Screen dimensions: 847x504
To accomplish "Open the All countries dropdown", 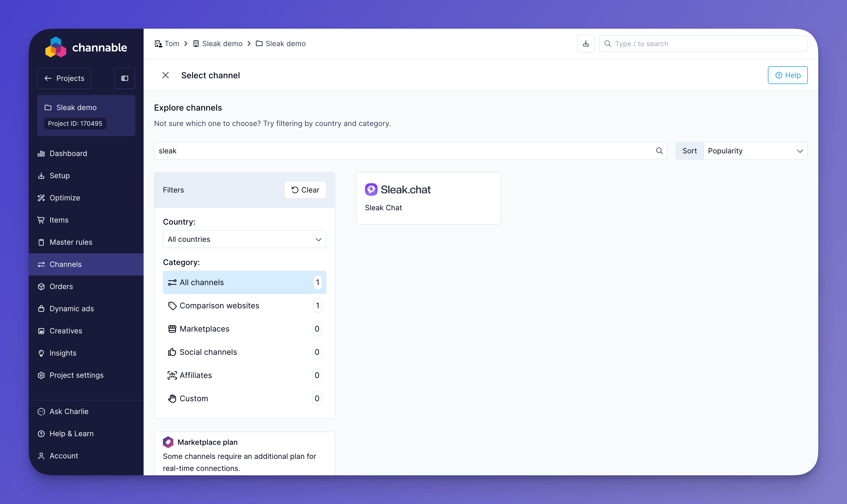I will click(244, 239).
